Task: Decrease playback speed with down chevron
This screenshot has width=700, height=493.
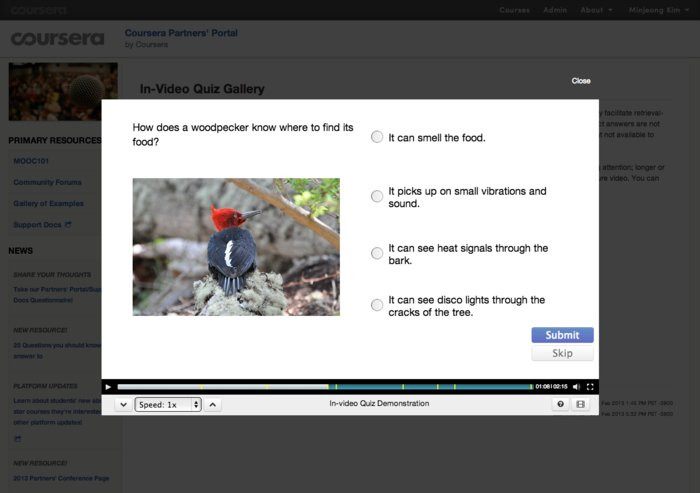Action: [124, 405]
